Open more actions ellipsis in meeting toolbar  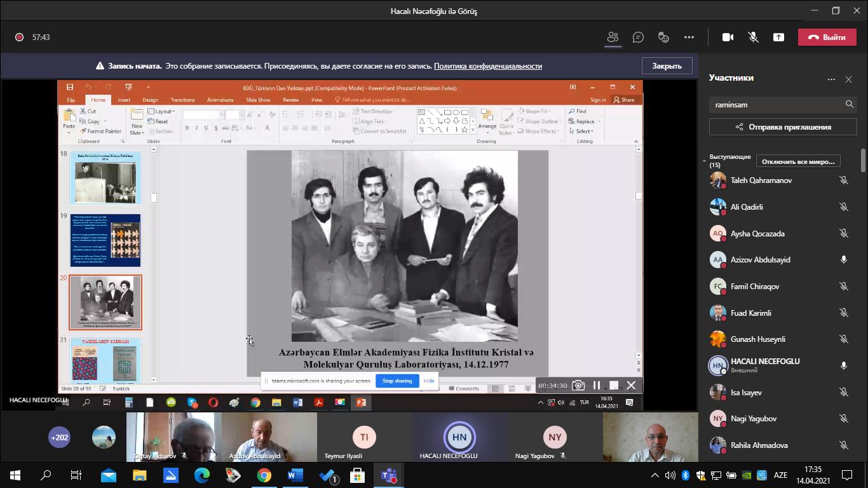click(689, 37)
